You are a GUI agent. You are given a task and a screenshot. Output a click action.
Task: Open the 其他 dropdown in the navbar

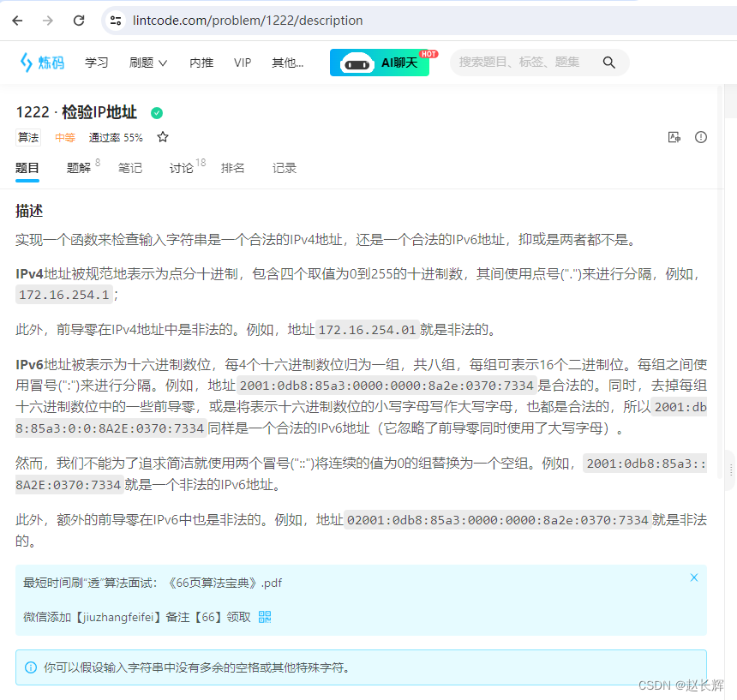click(x=284, y=63)
